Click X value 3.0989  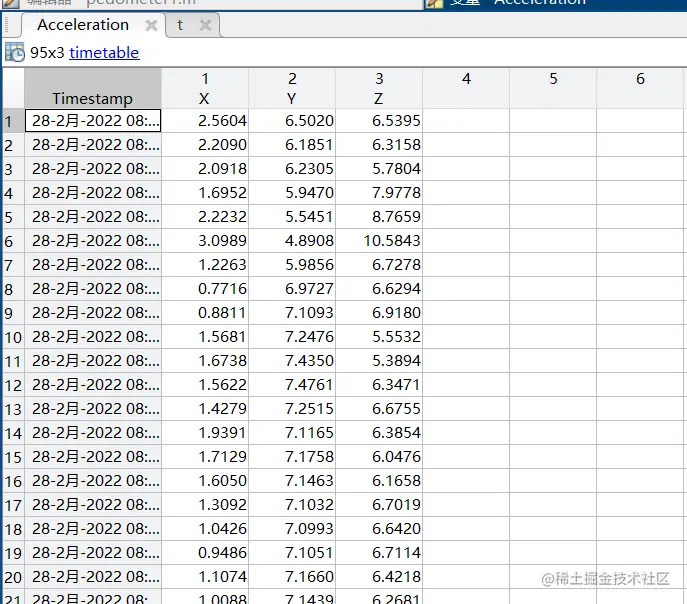222,240
